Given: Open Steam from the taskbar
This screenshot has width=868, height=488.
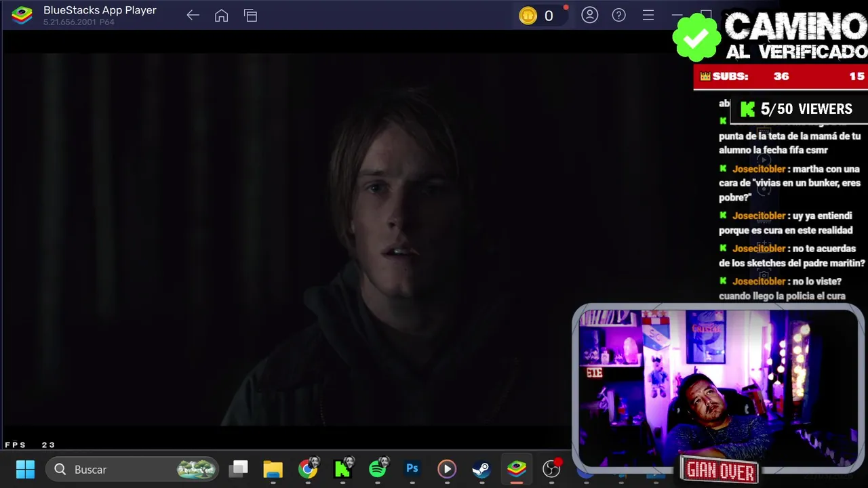Looking at the screenshot, I should (481, 469).
